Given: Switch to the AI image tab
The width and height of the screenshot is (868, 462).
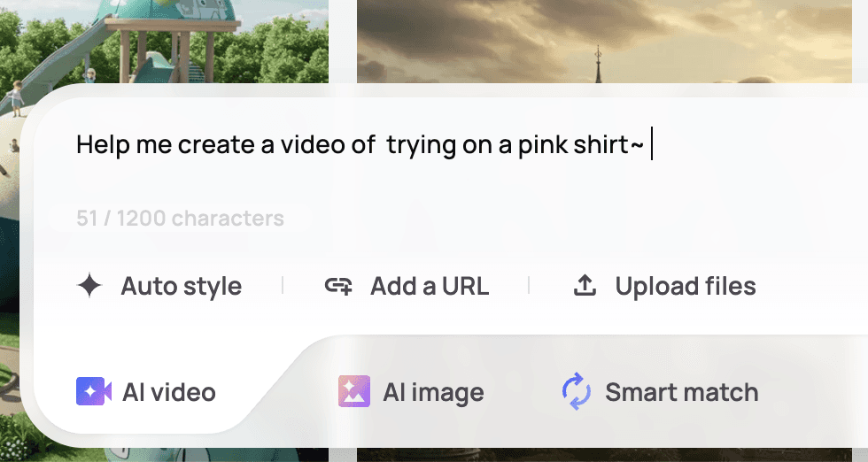Looking at the screenshot, I should coord(411,392).
